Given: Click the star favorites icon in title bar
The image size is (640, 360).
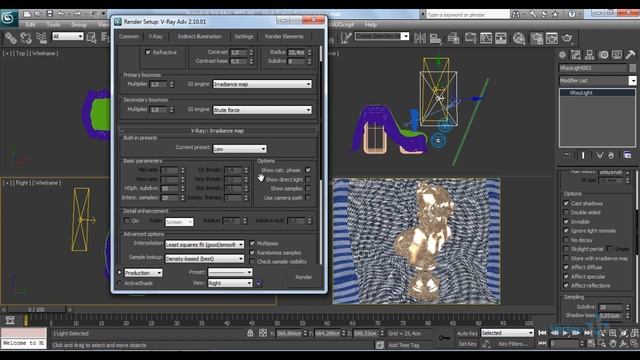Looking at the screenshot, I should [555, 14].
